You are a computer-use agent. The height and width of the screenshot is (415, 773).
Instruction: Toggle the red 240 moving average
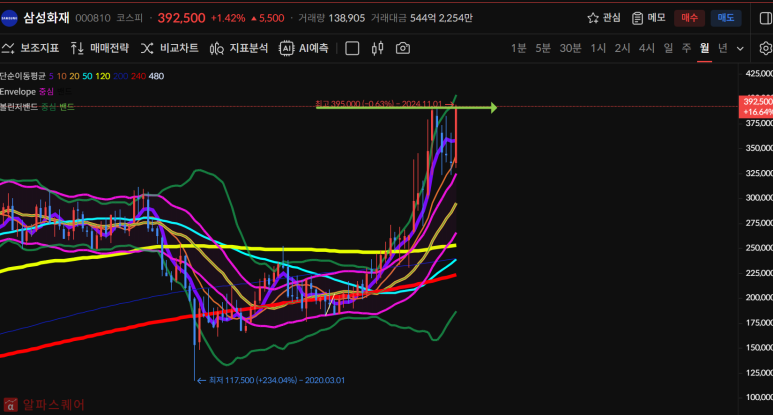[138, 76]
